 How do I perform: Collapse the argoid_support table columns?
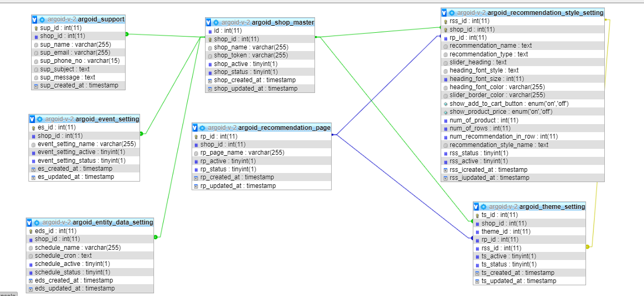pyautogui.click(x=34, y=19)
